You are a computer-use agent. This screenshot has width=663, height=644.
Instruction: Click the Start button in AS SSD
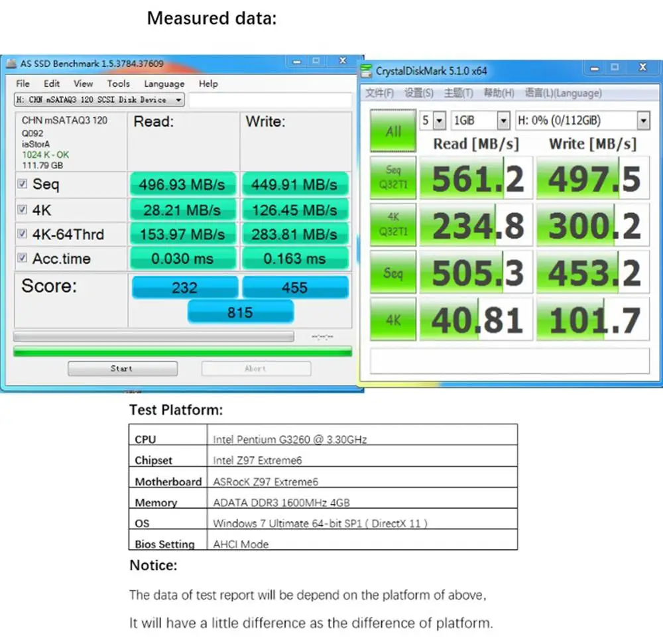(x=123, y=368)
